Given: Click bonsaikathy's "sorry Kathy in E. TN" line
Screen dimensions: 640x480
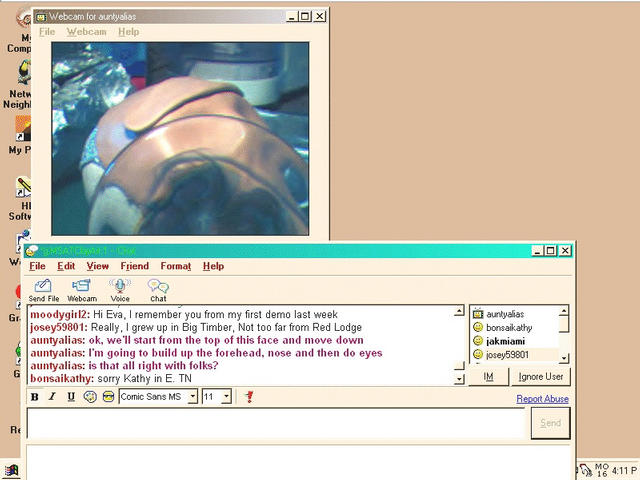Looking at the screenshot, I should tap(111, 378).
